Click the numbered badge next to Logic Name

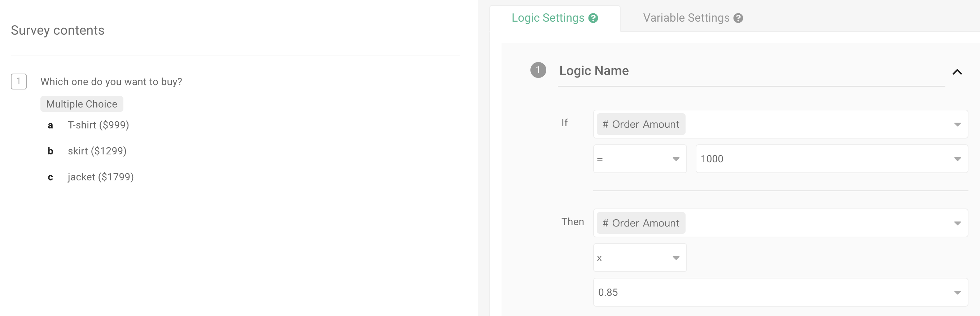coord(538,70)
